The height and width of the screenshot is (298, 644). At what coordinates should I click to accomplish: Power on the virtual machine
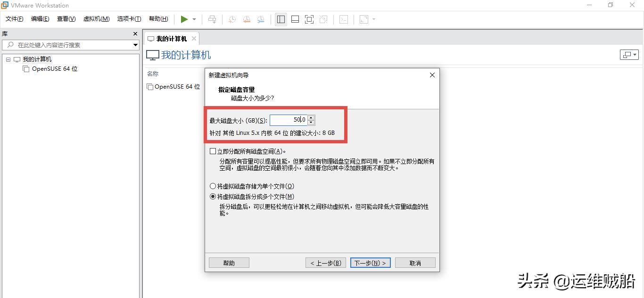pyautogui.click(x=185, y=19)
